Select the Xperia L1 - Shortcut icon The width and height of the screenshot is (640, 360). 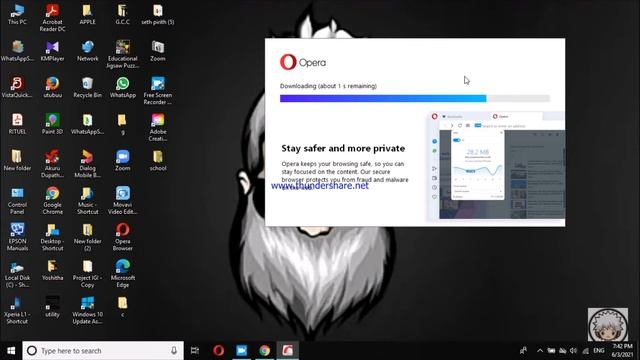[17, 310]
